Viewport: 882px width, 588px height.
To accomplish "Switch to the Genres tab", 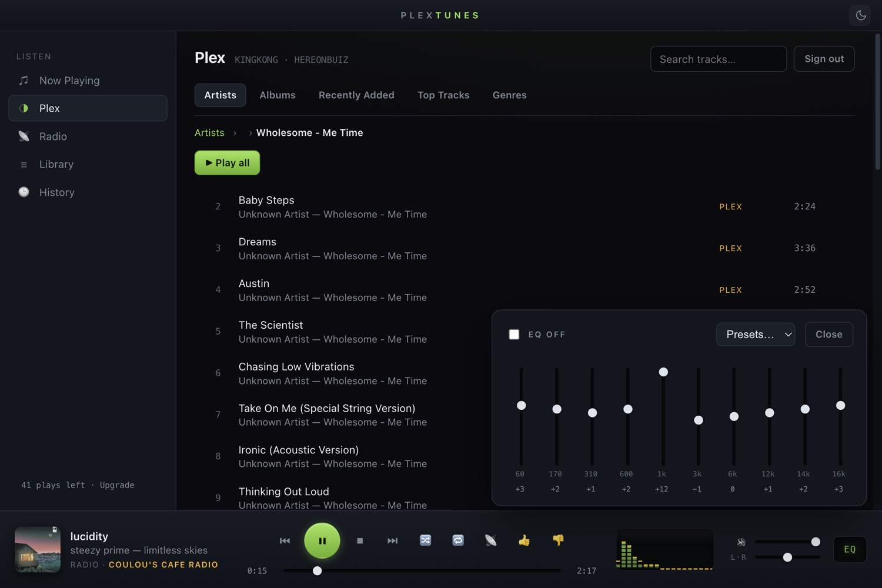I will tap(509, 95).
